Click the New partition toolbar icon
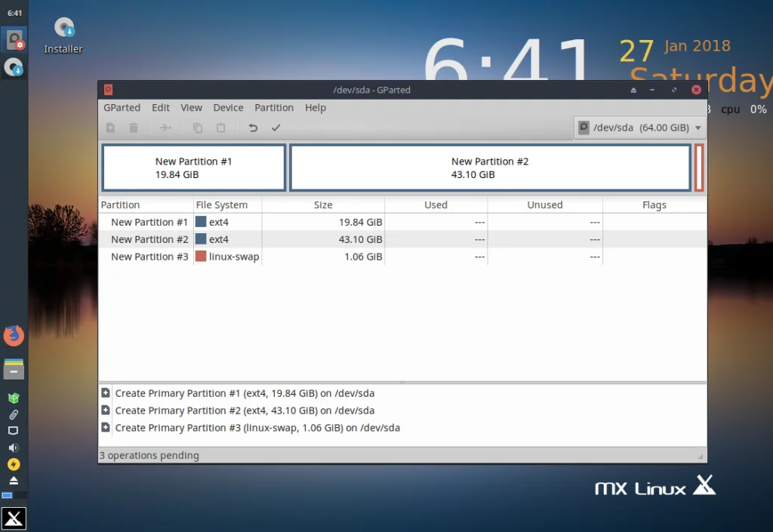The width and height of the screenshot is (773, 532). [x=110, y=128]
